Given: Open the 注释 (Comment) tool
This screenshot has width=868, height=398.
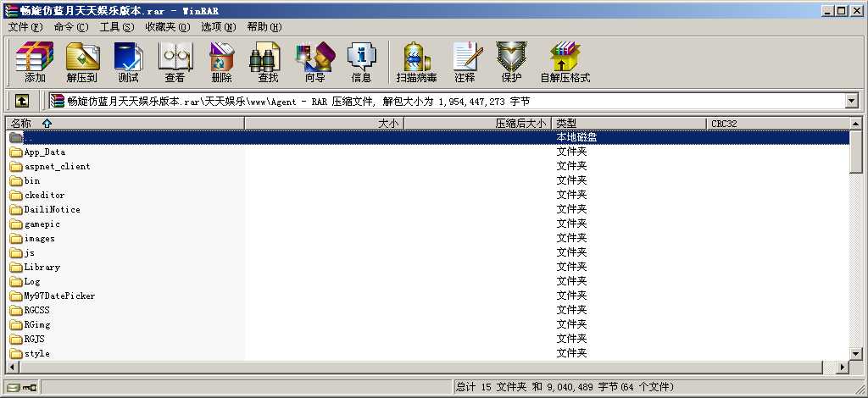Looking at the screenshot, I should coord(465,61).
